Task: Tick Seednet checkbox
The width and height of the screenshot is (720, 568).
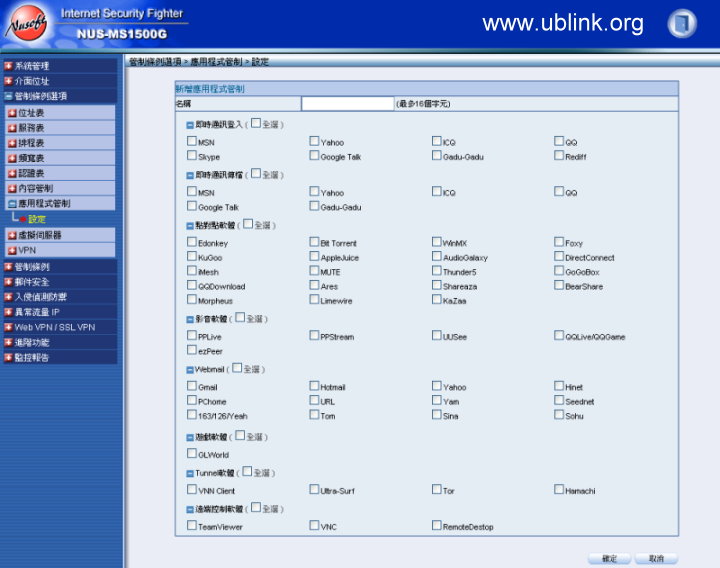Action: (x=559, y=400)
